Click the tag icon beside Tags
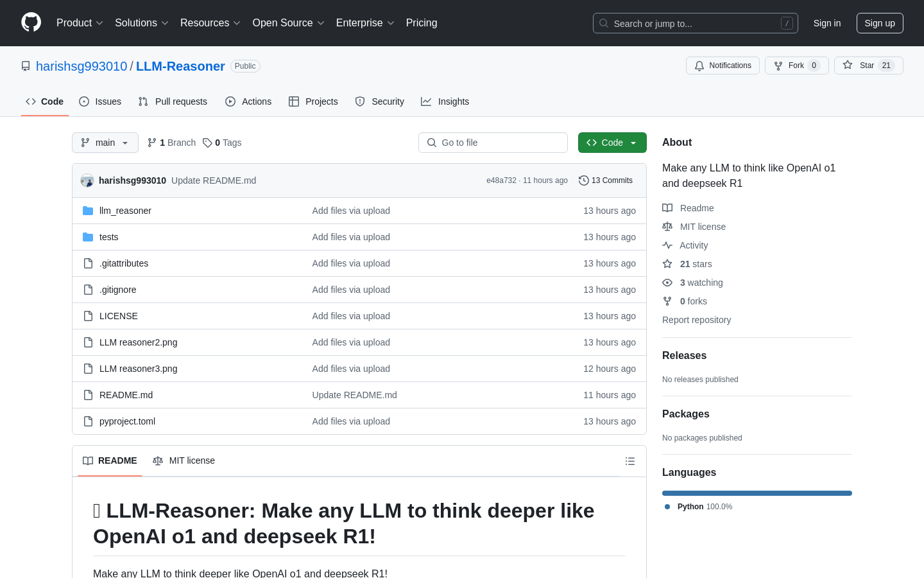924x578 pixels. point(207,143)
